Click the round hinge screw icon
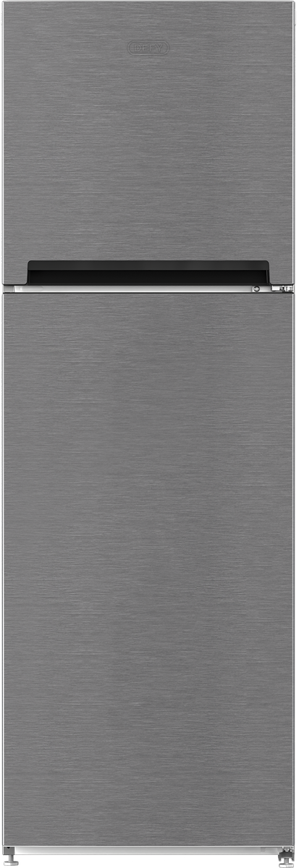 (256, 289)
